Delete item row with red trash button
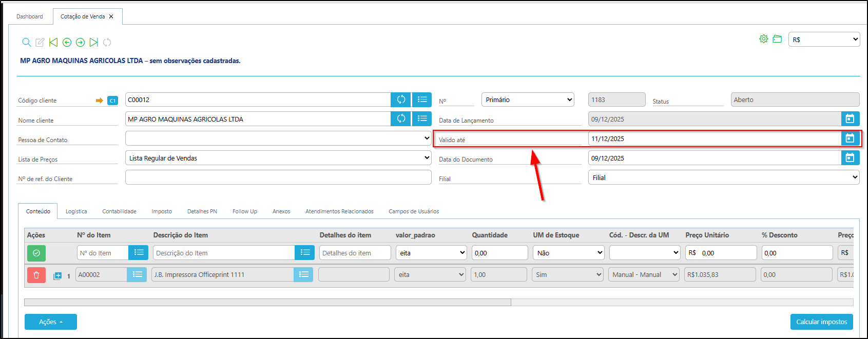 point(36,275)
